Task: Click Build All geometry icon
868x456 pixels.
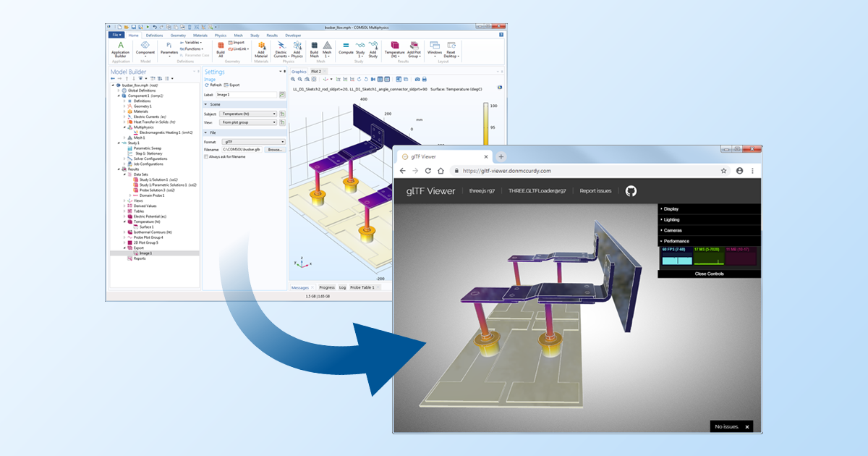Action: 221,48
